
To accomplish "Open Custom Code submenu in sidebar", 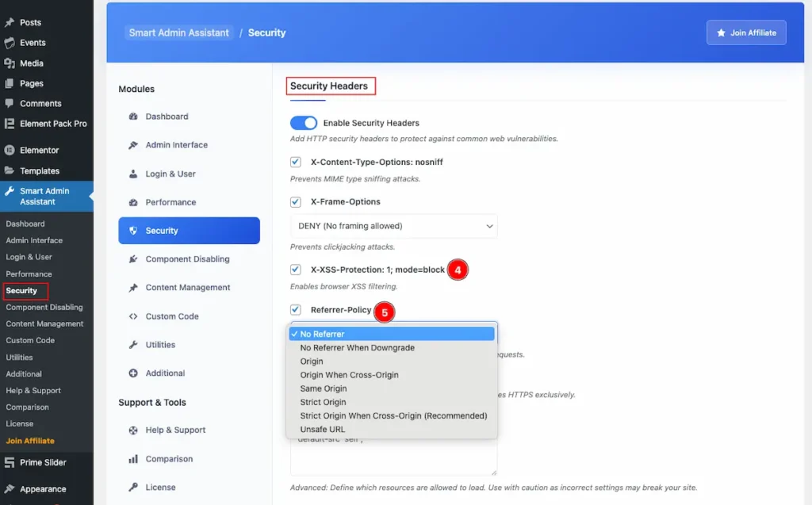I will click(30, 340).
